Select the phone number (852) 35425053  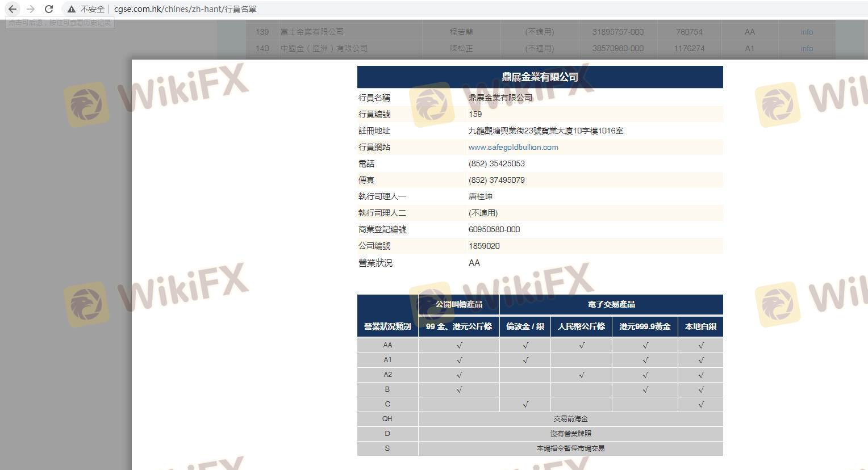[496, 163]
